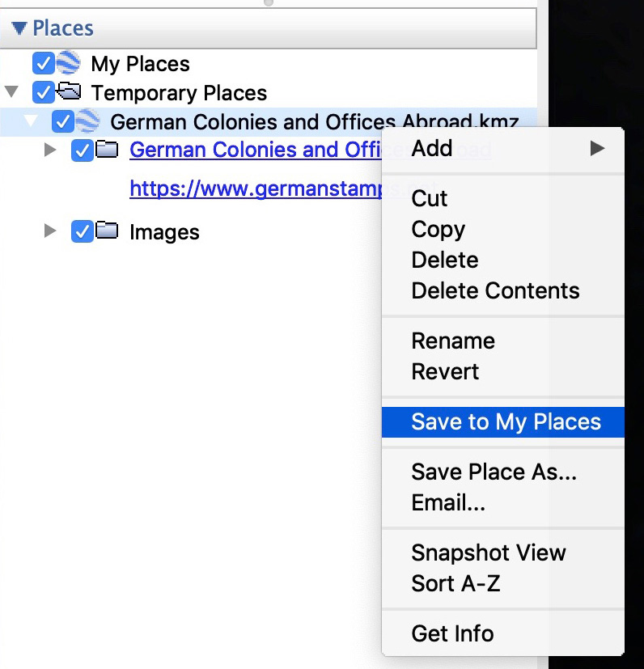Toggle the kmz file visibility checkbox
The width and height of the screenshot is (644, 669).
pyautogui.click(x=62, y=121)
